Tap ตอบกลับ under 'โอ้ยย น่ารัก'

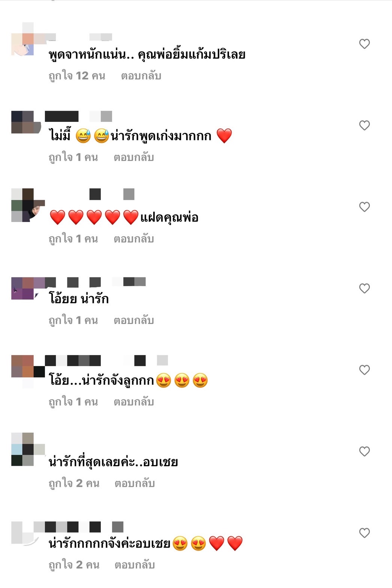click(134, 320)
